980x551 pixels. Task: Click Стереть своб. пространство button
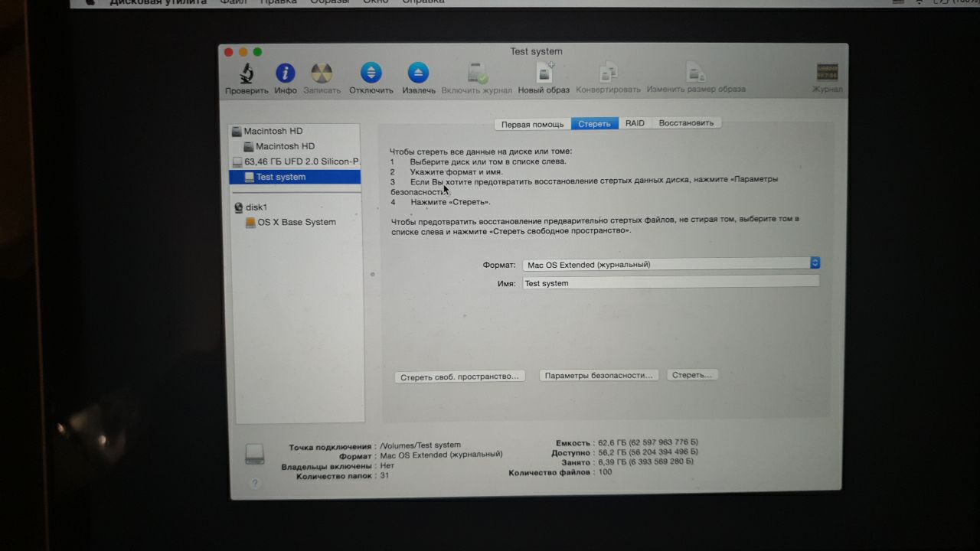click(459, 377)
